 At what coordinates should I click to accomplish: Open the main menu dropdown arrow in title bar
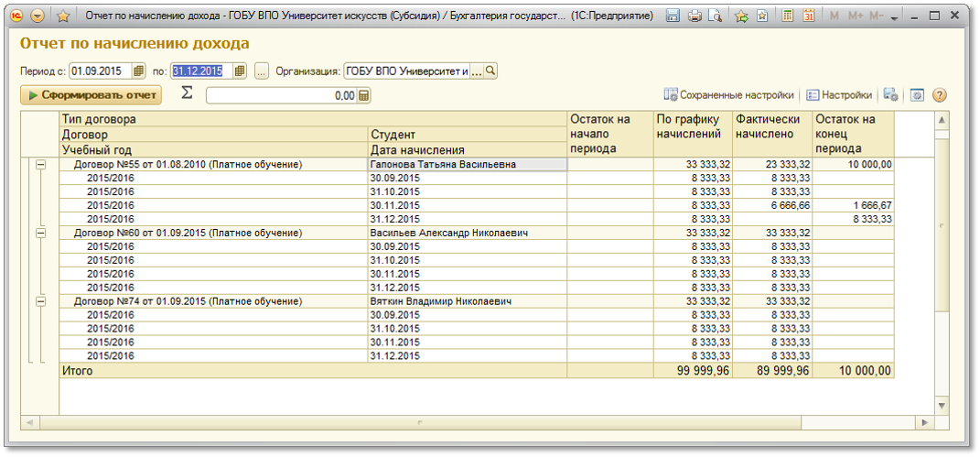coord(38,16)
